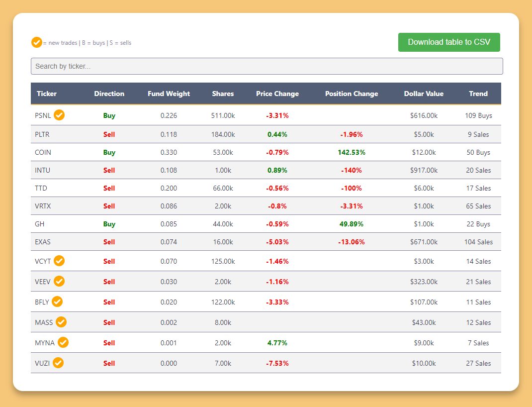Focus the Search by ticker field

266,66
